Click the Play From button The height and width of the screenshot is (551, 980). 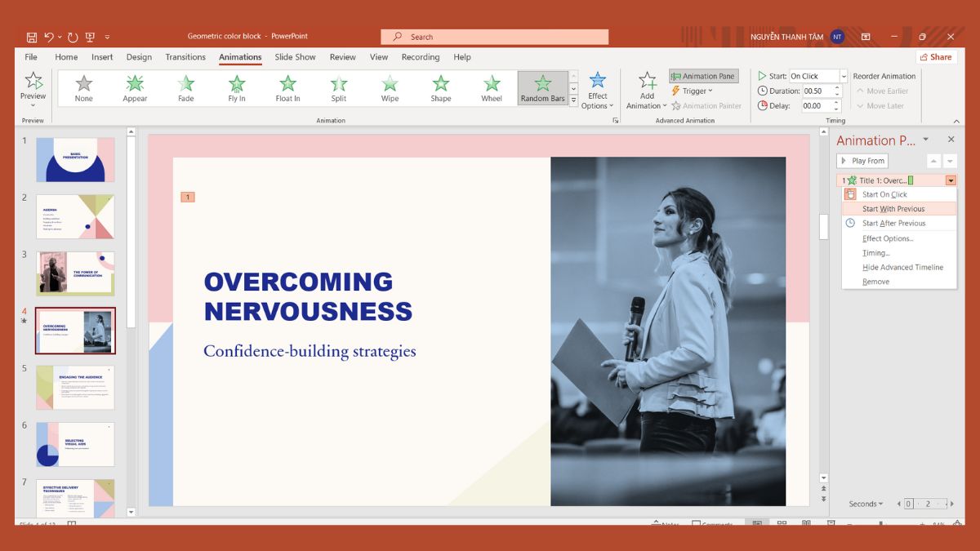click(x=862, y=160)
